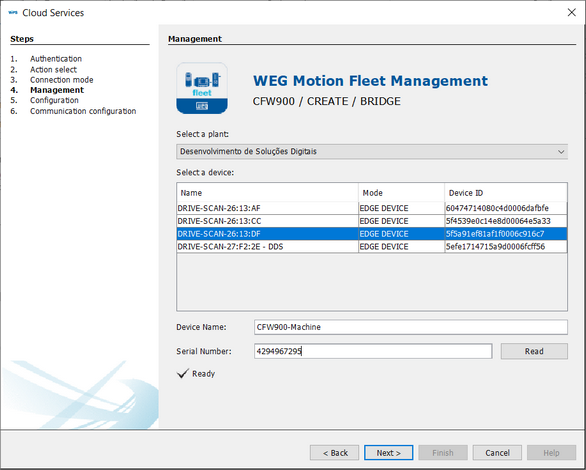Click Device ID 5efe1714715a9d0006fcff56
The height and width of the screenshot is (470, 586).
[x=495, y=247]
